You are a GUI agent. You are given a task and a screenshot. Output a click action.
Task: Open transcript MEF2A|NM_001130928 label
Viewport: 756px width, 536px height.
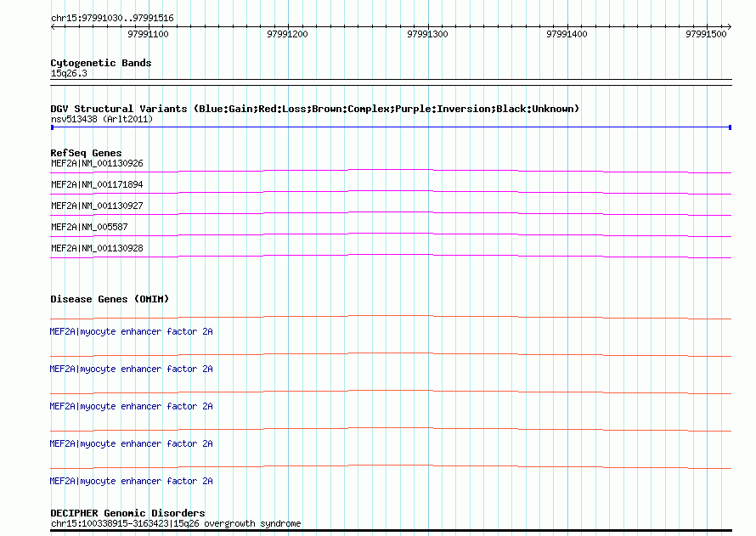point(97,248)
